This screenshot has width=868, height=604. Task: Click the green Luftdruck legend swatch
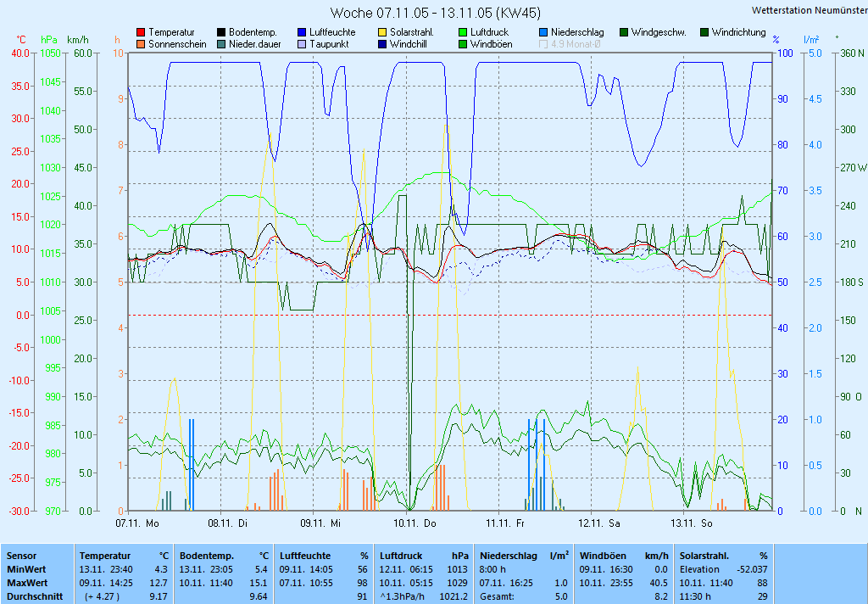click(463, 32)
